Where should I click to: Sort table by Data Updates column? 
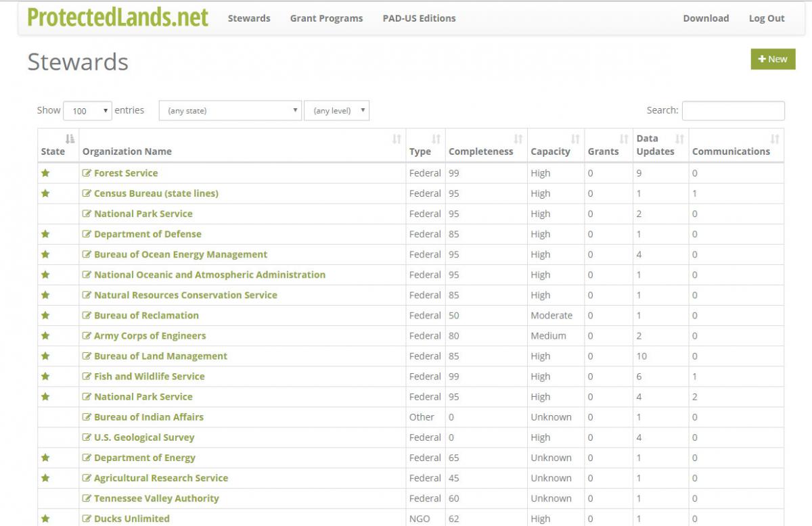coord(680,139)
